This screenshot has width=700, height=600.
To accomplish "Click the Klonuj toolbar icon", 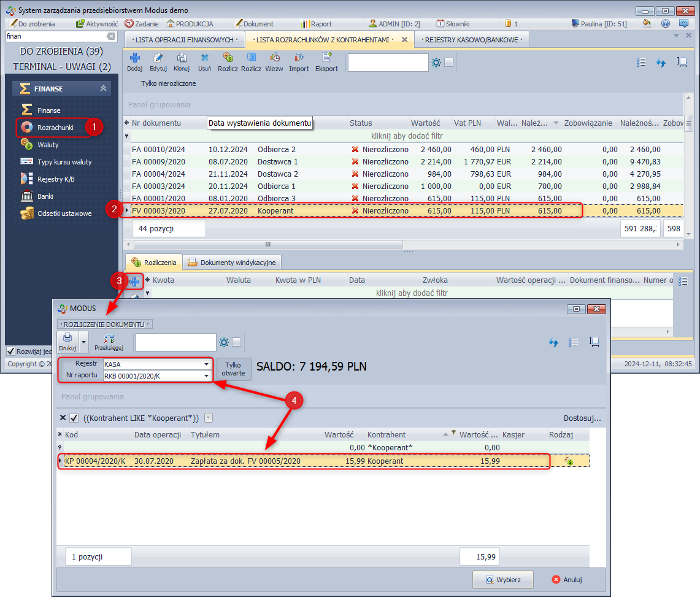I will click(181, 58).
